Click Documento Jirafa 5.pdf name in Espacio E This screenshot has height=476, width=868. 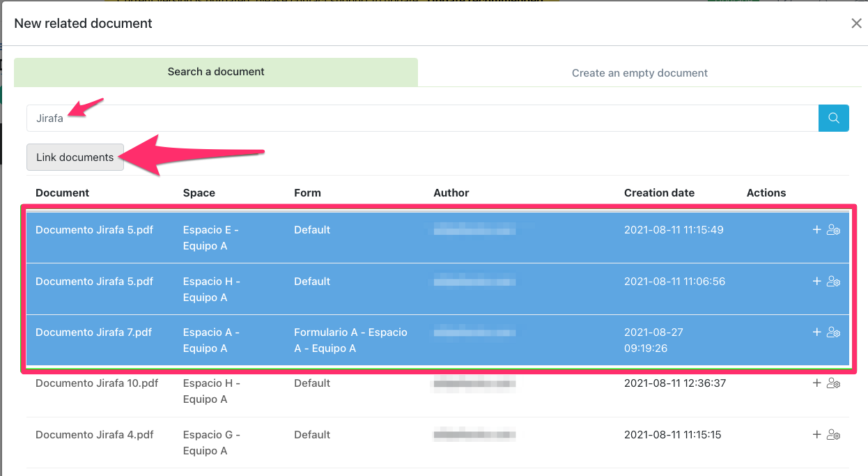(94, 230)
